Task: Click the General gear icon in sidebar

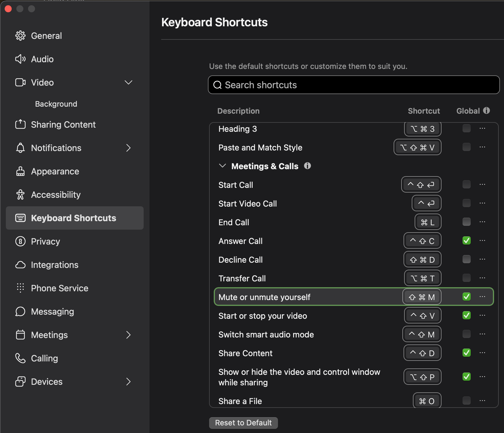Action: pos(20,36)
